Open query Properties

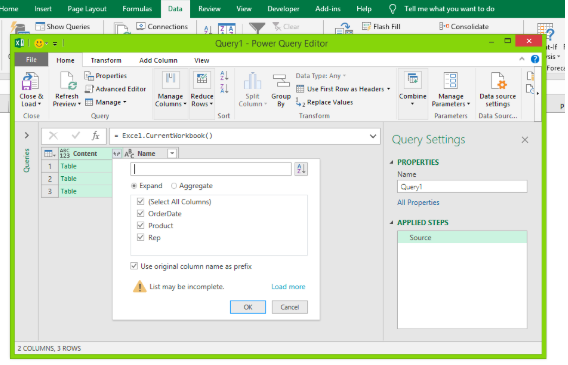(x=105, y=76)
